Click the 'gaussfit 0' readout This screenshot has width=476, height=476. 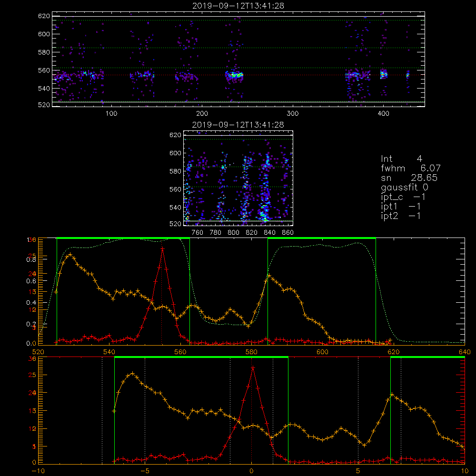click(x=405, y=187)
